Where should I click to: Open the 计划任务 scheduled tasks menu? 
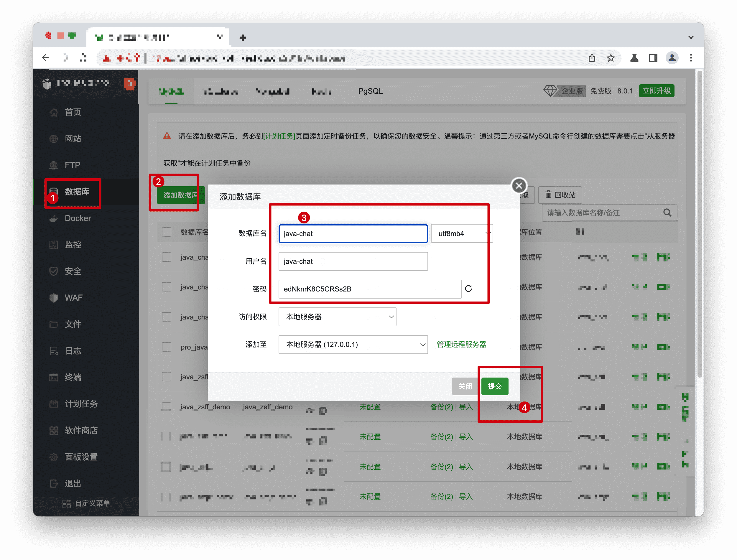(x=81, y=404)
